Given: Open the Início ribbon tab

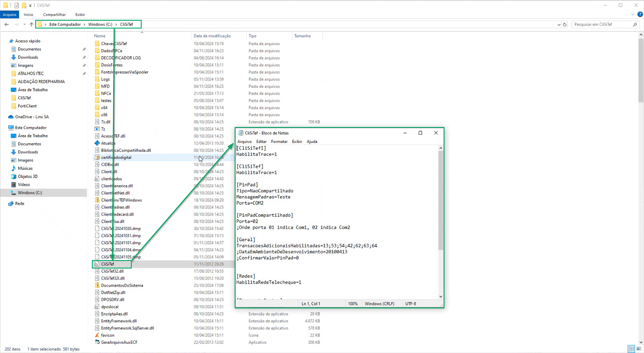Looking at the screenshot, I should coord(29,14).
